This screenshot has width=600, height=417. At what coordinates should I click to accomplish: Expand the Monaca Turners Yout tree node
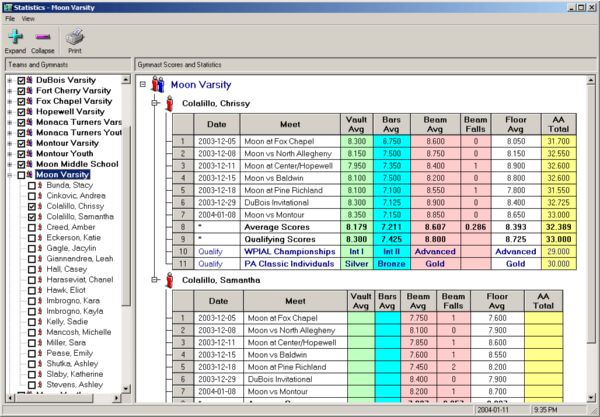coord(10,133)
